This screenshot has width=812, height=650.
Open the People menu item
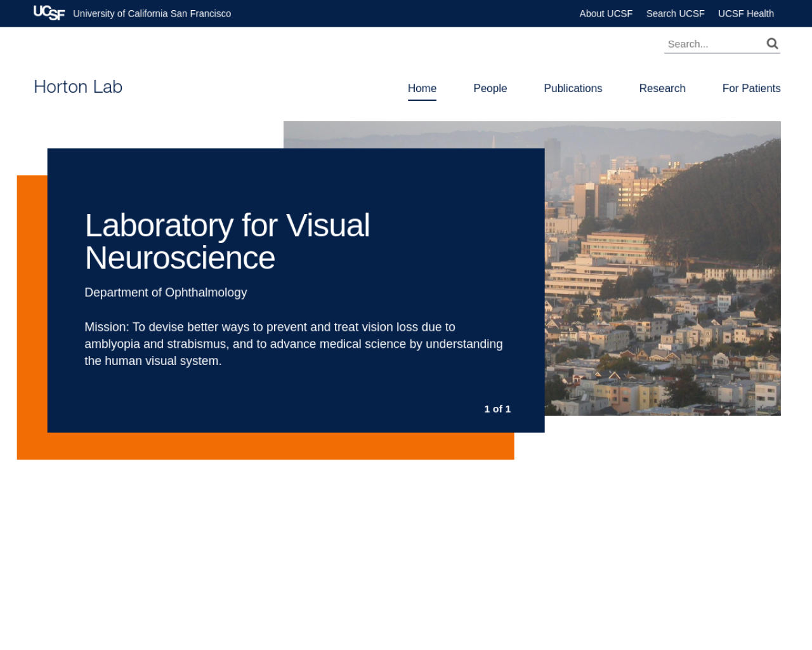(490, 88)
